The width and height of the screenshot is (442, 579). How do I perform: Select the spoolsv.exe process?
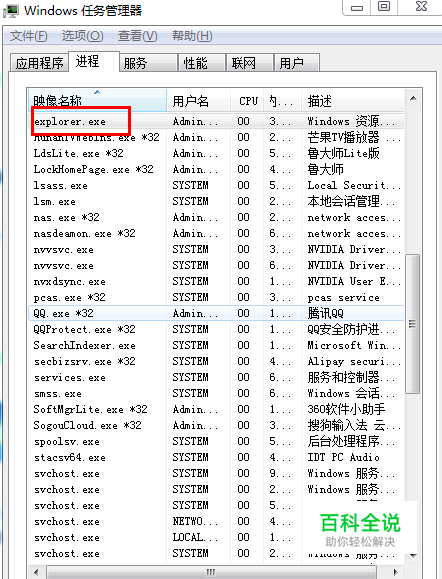pyautogui.click(x=216, y=441)
